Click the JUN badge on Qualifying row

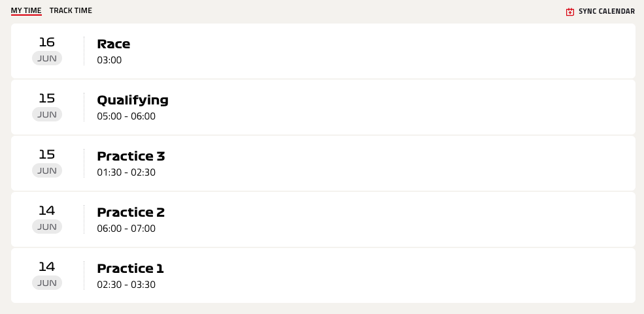(x=47, y=114)
